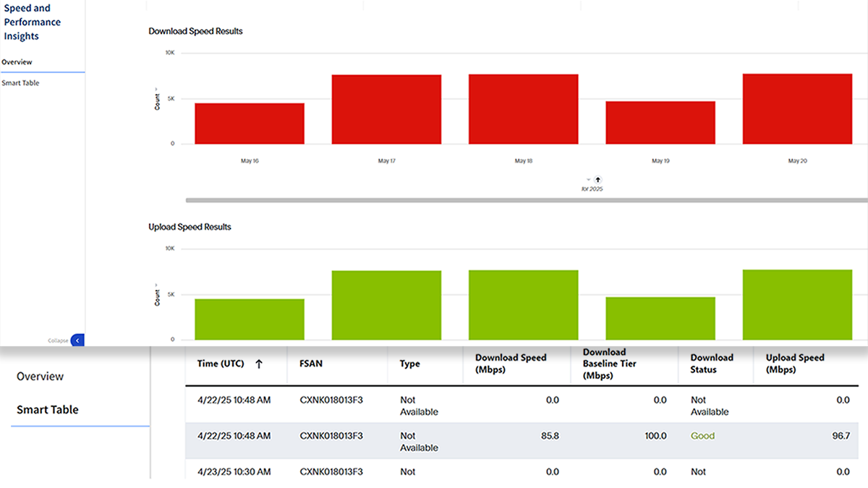Image resolution: width=868 pixels, height=488 pixels.
Task: Click the FSAN column header
Action: click(x=310, y=364)
